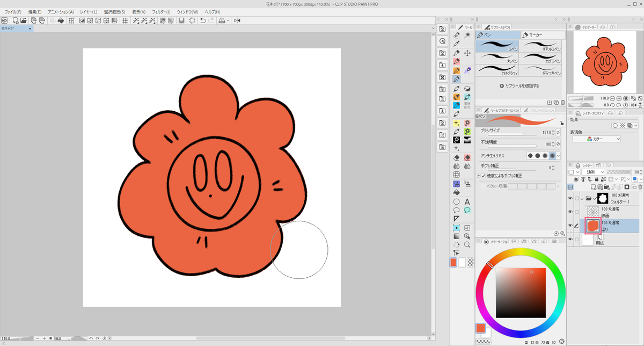Open the 表現色 カラー dropdown
The height and width of the screenshot is (346, 644).
click(x=597, y=139)
